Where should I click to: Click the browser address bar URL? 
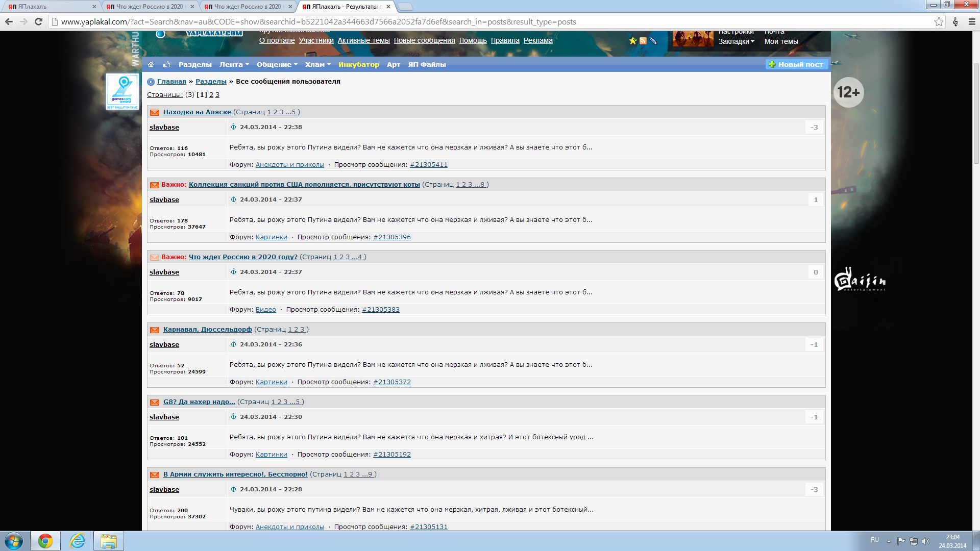[x=318, y=21]
